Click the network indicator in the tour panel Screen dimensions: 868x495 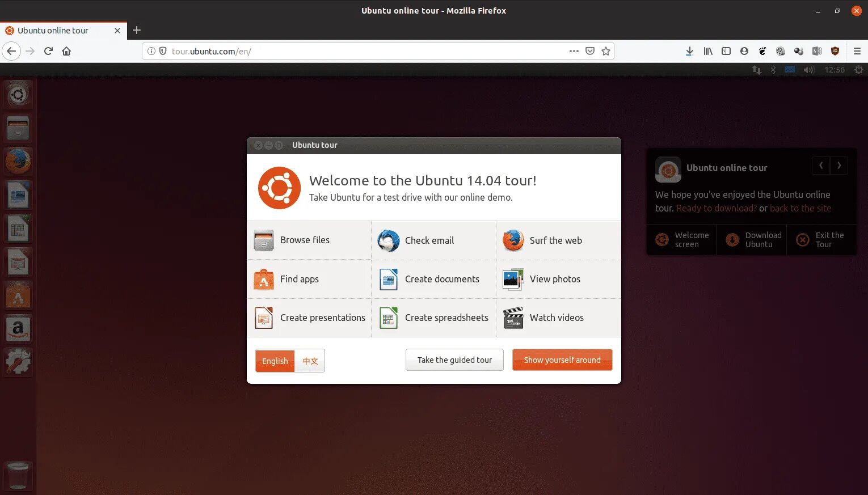coord(757,70)
